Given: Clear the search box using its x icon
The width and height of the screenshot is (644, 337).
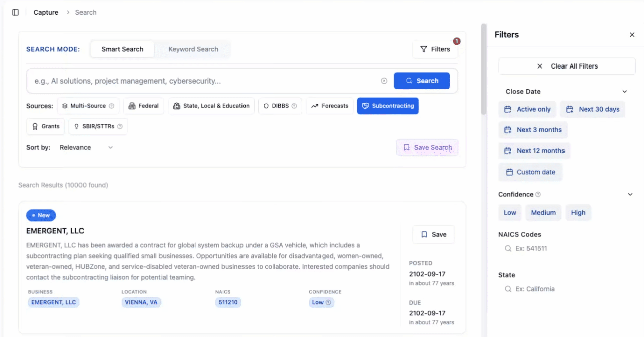Looking at the screenshot, I should coord(384,80).
